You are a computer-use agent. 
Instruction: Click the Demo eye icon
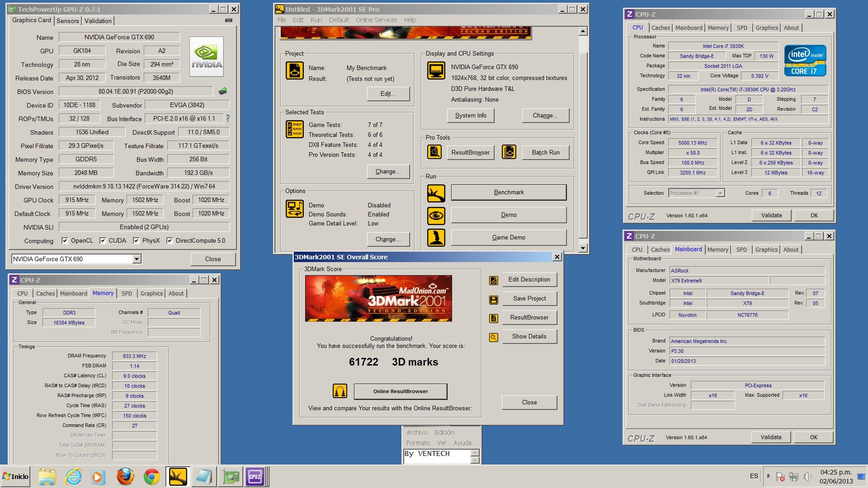tap(436, 216)
